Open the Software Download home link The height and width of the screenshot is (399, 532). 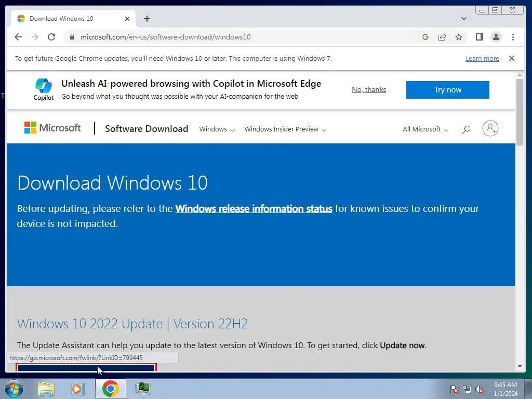click(x=146, y=129)
